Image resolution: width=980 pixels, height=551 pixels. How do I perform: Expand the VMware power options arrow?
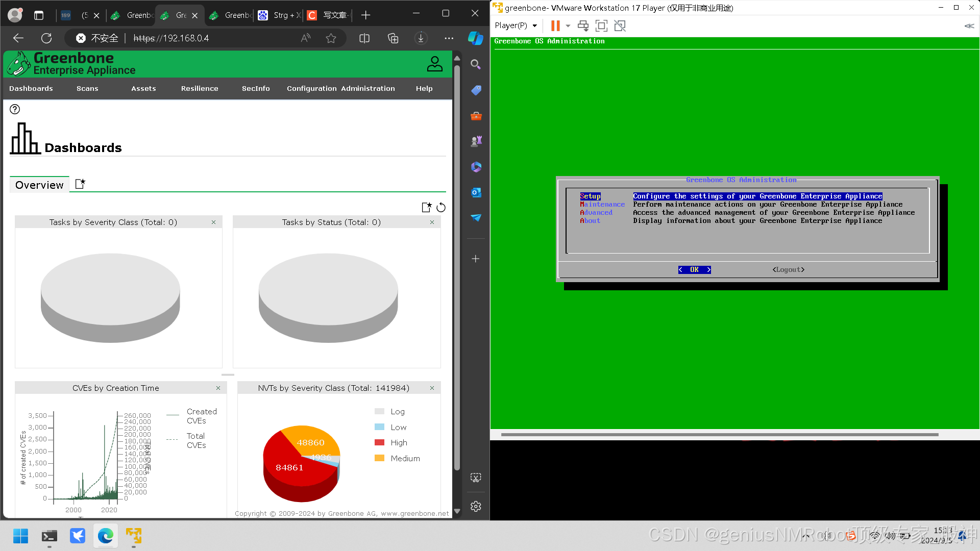point(568,26)
